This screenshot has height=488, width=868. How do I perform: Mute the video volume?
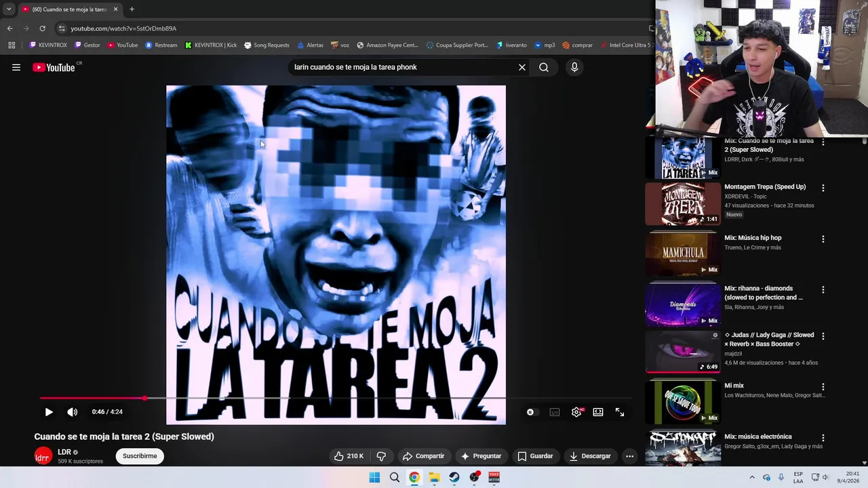coord(73,412)
